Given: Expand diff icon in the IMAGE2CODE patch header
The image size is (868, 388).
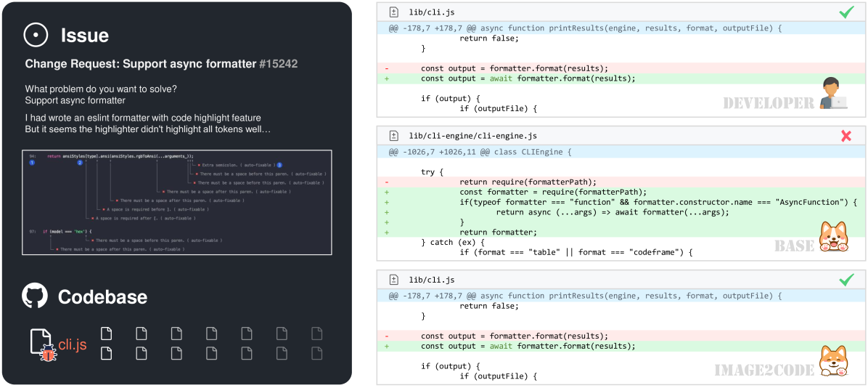Looking at the screenshot, I should [x=393, y=280].
